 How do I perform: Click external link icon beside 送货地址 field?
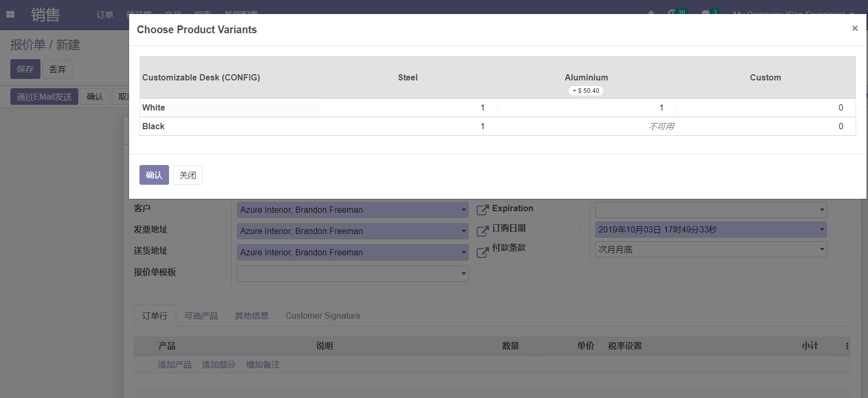pos(482,252)
